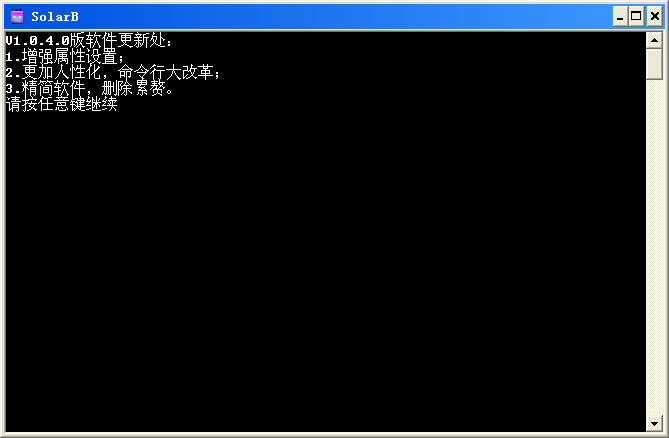
Task: Click the 更加人性化 text in item 2
Action: [62, 73]
